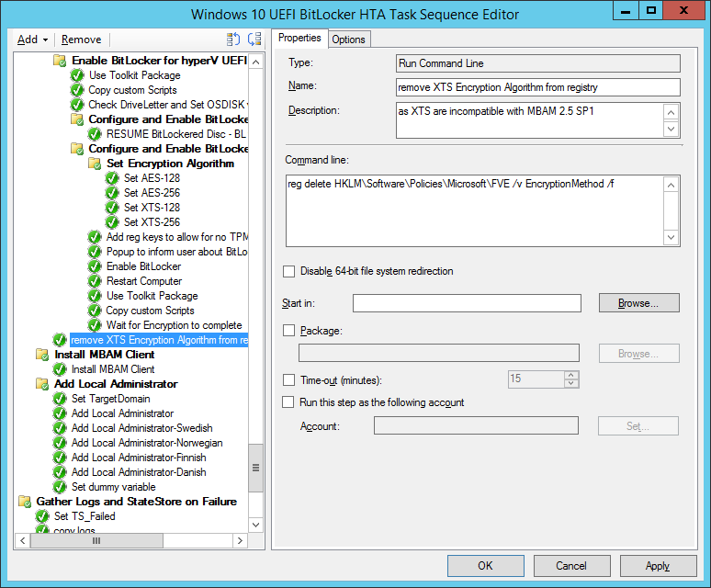
Task: Click green check icon beside Set XTS-256
Action: (x=112, y=222)
